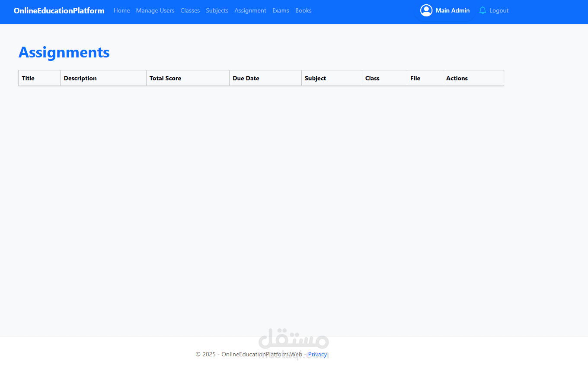This screenshot has height=368, width=588.
Task: Click the Title column header
Action: [39, 78]
